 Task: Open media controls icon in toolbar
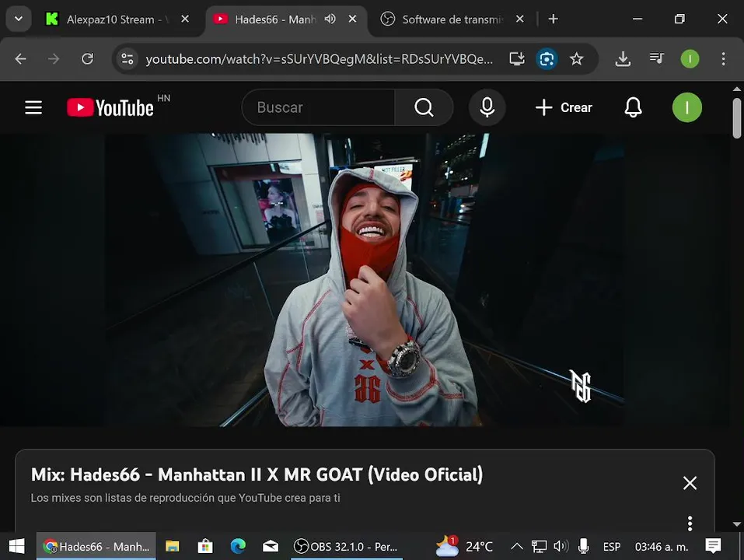[657, 59]
